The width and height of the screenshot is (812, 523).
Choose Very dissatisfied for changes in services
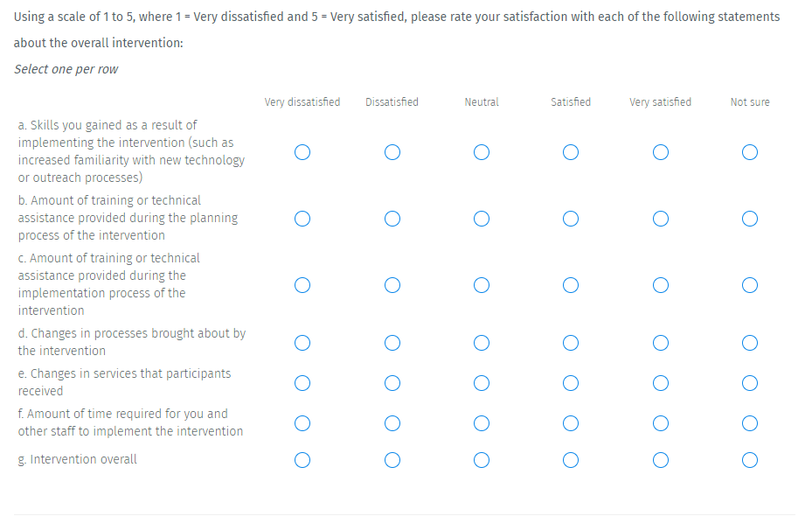click(x=302, y=382)
